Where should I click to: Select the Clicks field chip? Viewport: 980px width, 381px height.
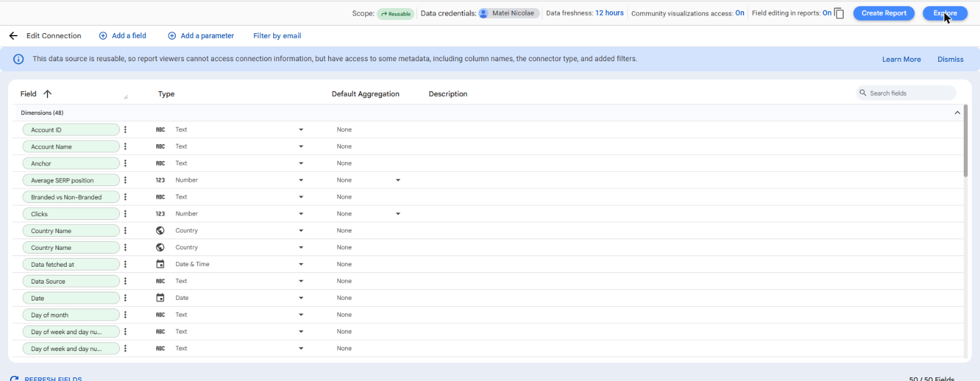(x=71, y=214)
